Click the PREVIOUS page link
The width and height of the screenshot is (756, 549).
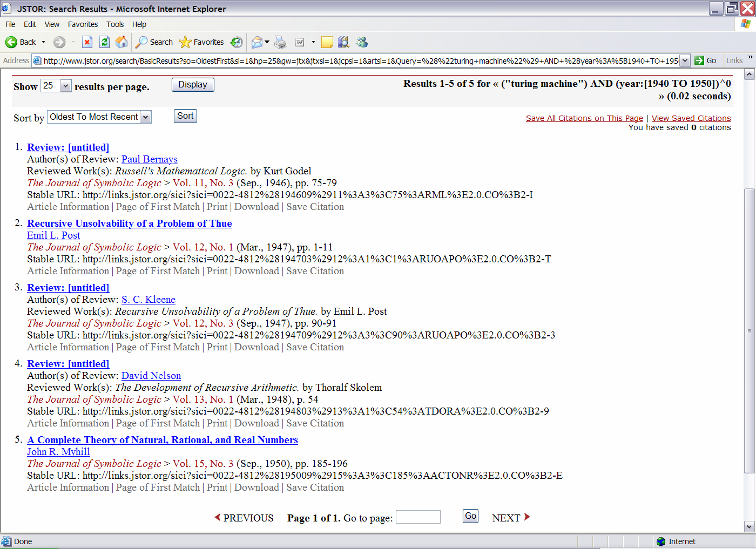(x=244, y=518)
